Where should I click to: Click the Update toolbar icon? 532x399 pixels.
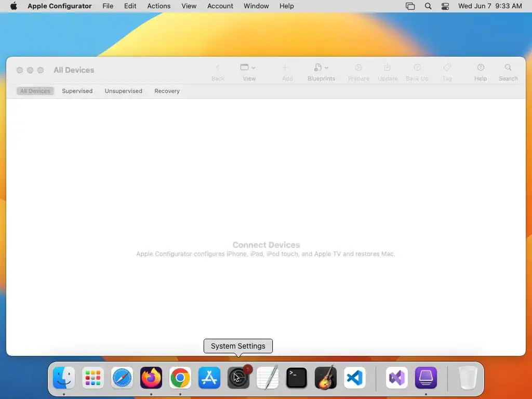(x=388, y=72)
